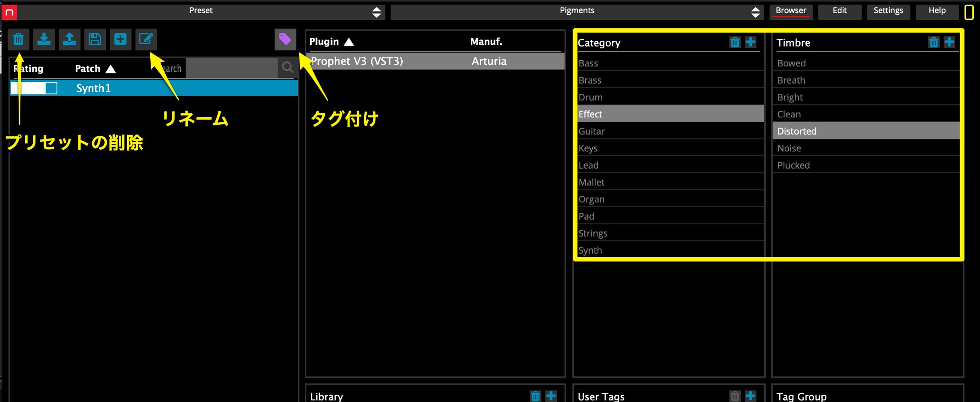This screenshot has height=402, width=980.
Task: Select the Brass category
Action: click(671, 80)
